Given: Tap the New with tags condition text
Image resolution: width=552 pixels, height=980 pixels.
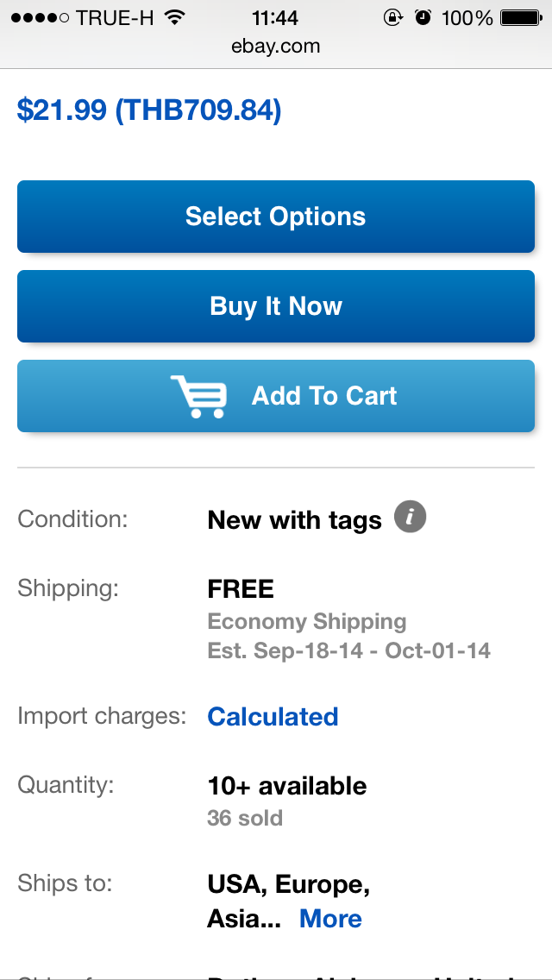Looking at the screenshot, I should (x=294, y=520).
